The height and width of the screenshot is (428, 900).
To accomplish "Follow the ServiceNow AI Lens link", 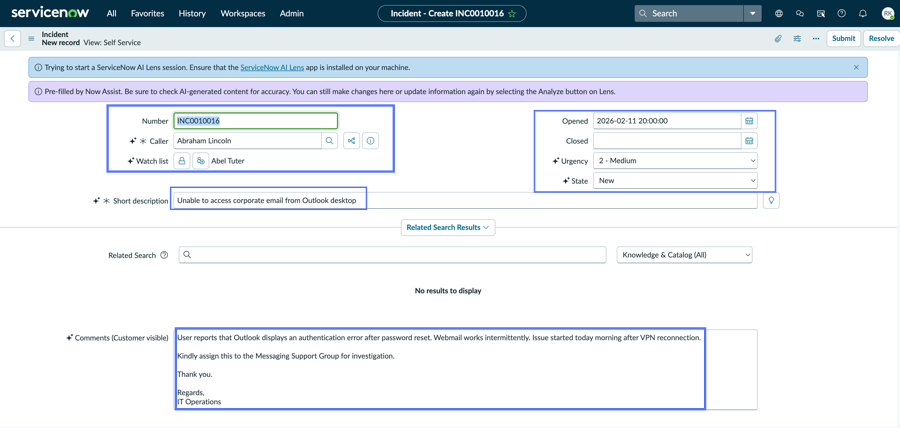I will [x=272, y=67].
